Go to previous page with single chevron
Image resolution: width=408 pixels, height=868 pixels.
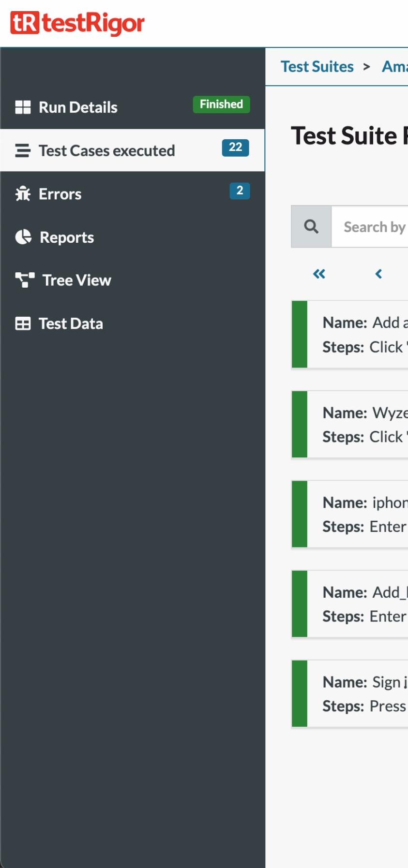[378, 274]
